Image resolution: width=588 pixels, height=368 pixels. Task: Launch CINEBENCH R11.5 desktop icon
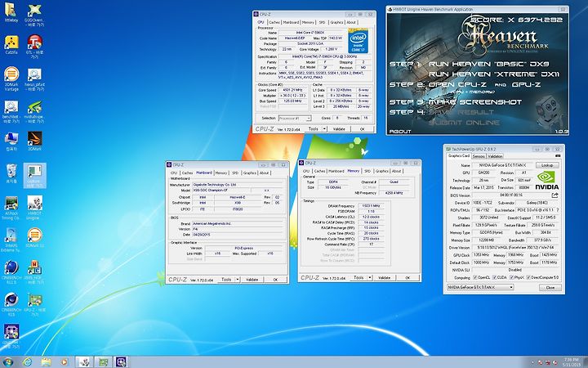pyautogui.click(x=11, y=272)
